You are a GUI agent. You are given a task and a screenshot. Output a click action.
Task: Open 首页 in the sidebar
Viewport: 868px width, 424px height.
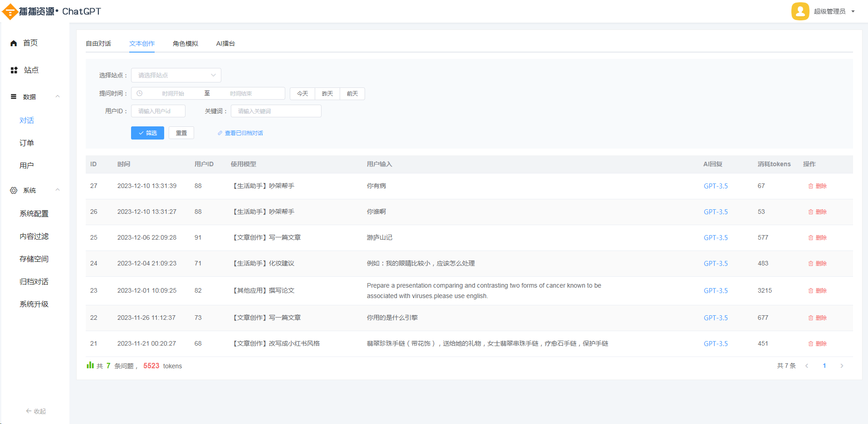(x=30, y=43)
